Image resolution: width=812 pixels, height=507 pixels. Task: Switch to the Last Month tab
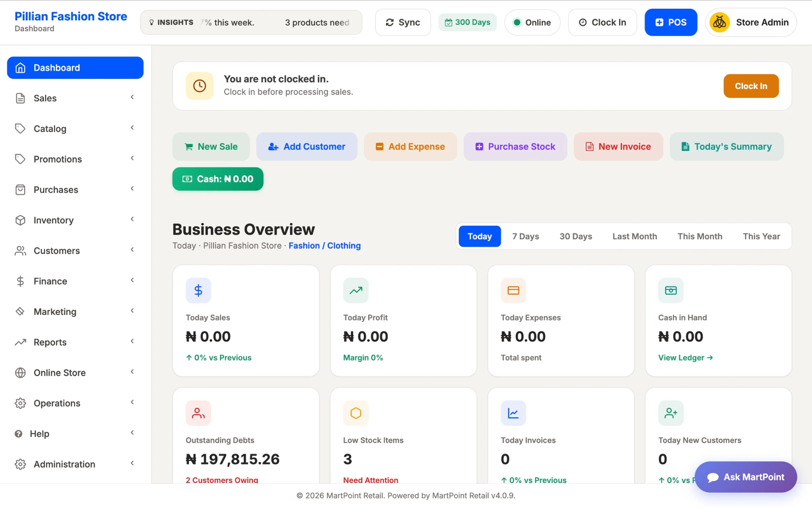pos(634,236)
